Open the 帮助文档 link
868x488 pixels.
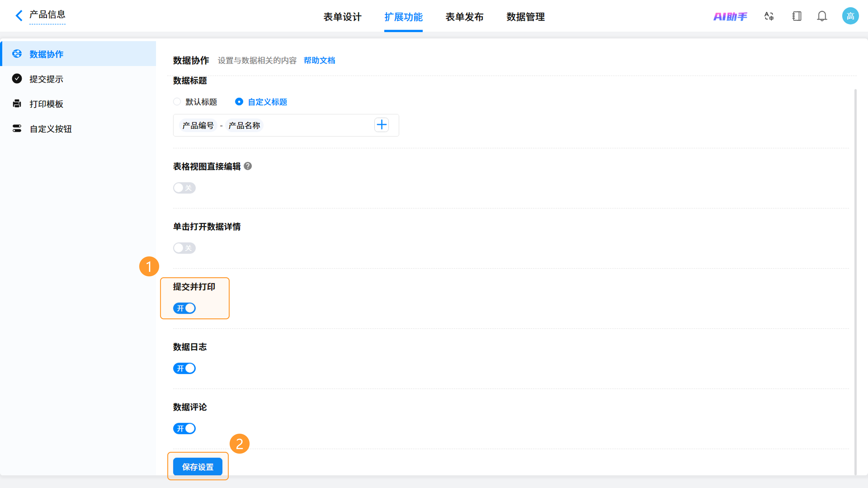tap(319, 60)
